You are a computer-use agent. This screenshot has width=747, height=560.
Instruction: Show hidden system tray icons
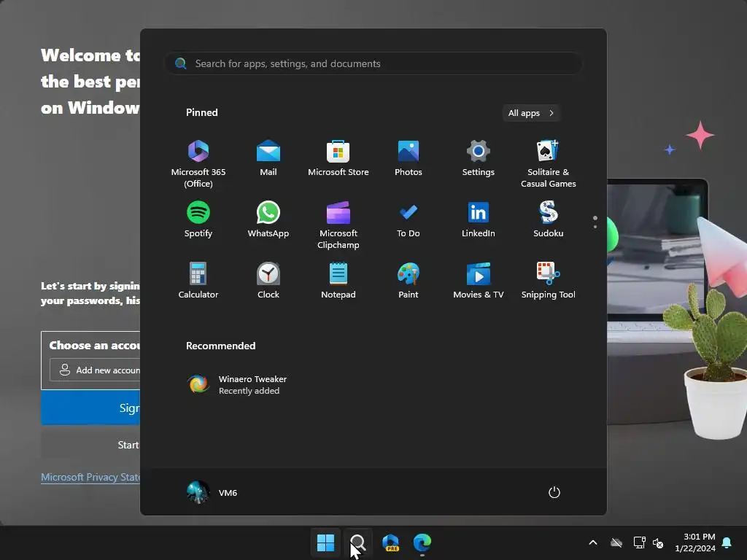pos(593,542)
